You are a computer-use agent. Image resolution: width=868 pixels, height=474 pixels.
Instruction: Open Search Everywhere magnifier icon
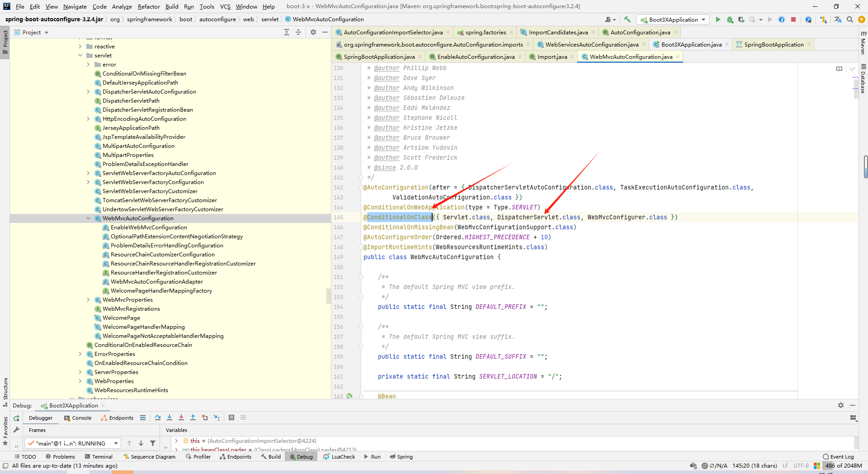[x=850, y=19]
